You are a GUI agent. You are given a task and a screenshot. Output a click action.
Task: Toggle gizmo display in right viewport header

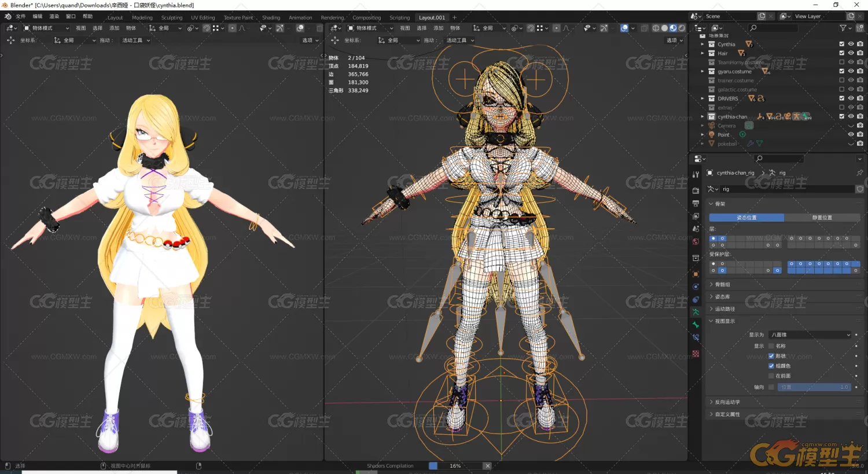click(604, 28)
